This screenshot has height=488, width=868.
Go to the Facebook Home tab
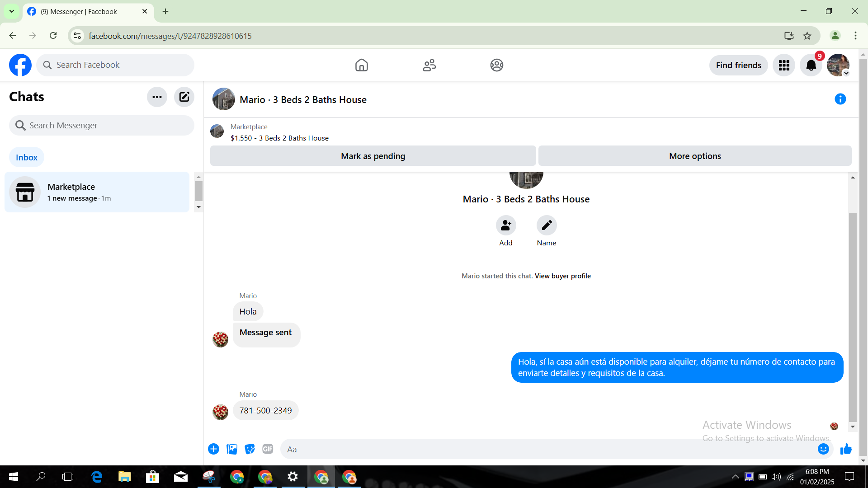361,65
